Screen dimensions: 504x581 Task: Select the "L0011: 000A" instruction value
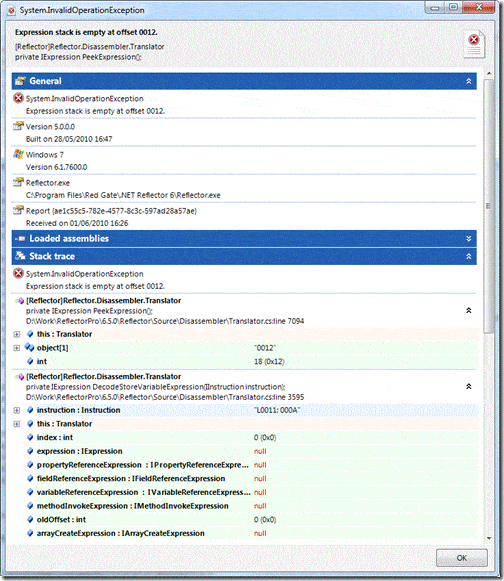coord(277,410)
